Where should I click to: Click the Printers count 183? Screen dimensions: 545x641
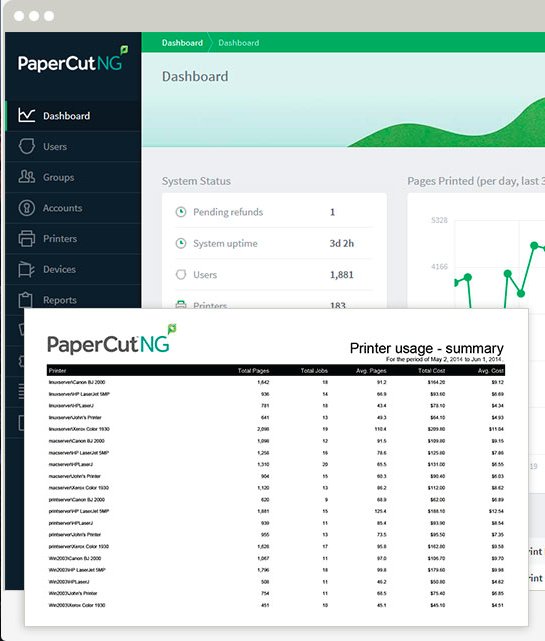[338, 305]
